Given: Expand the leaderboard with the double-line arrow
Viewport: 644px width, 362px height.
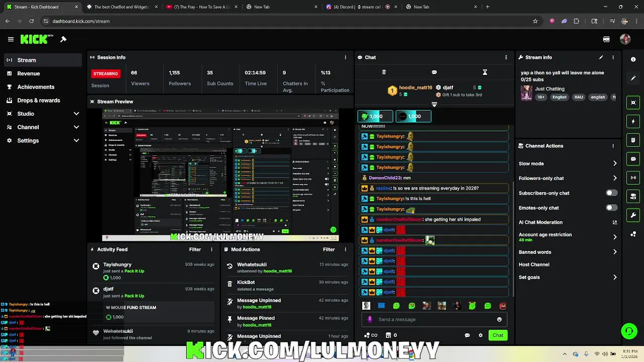Looking at the screenshot, I should (x=434, y=105).
